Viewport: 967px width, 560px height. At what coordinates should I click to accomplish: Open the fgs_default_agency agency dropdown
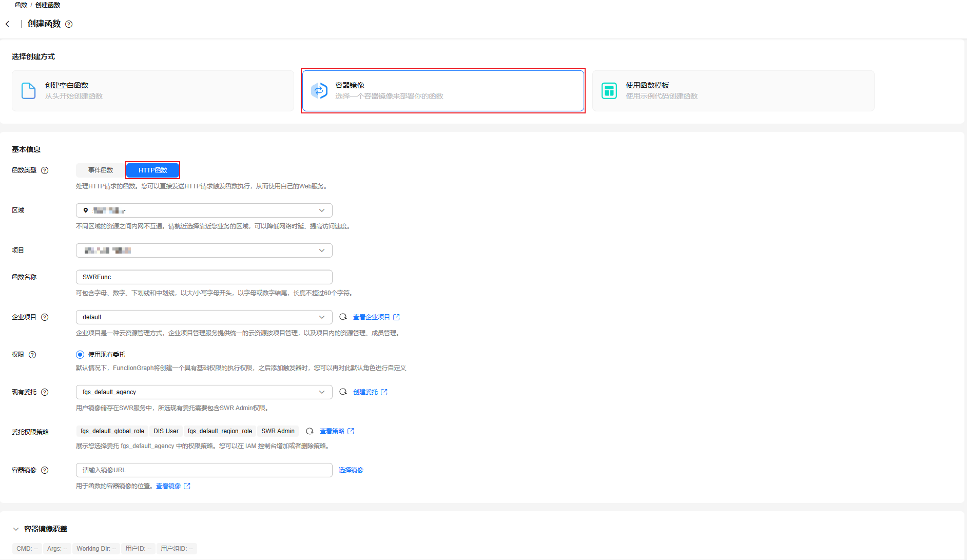[204, 392]
